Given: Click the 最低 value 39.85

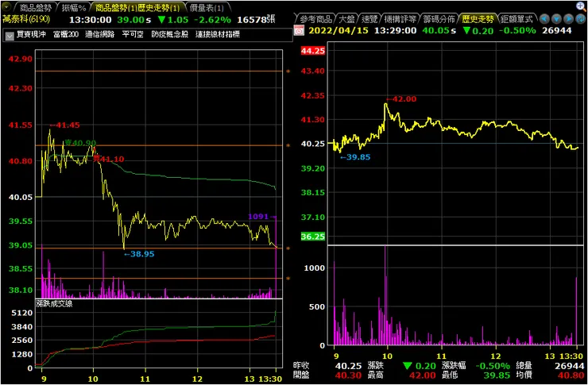Looking at the screenshot, I should tap(497, 375).
